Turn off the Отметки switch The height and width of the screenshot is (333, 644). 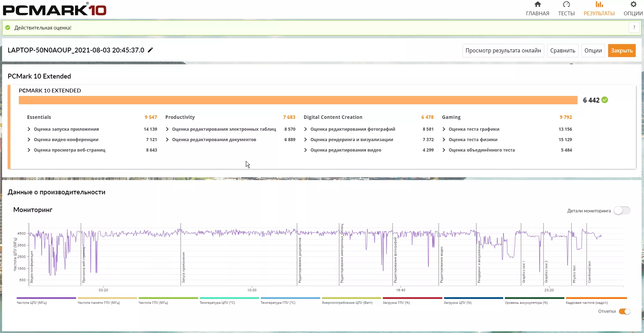625,311
